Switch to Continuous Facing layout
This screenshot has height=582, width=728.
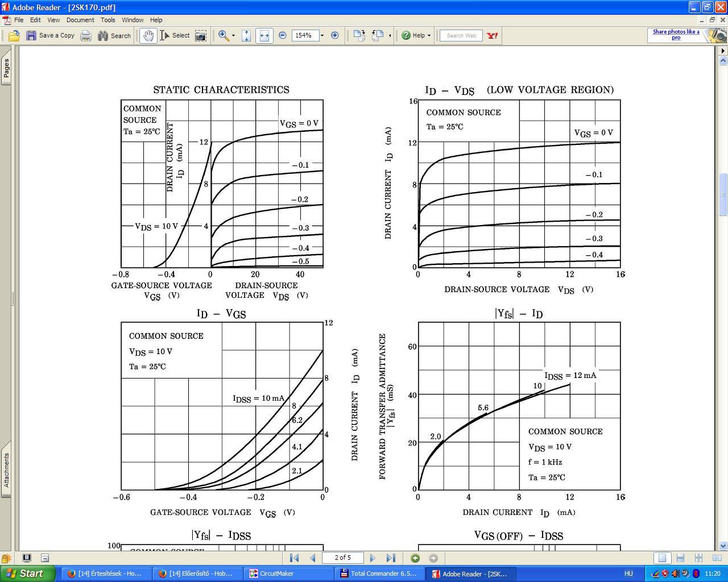tap(698, 558)
